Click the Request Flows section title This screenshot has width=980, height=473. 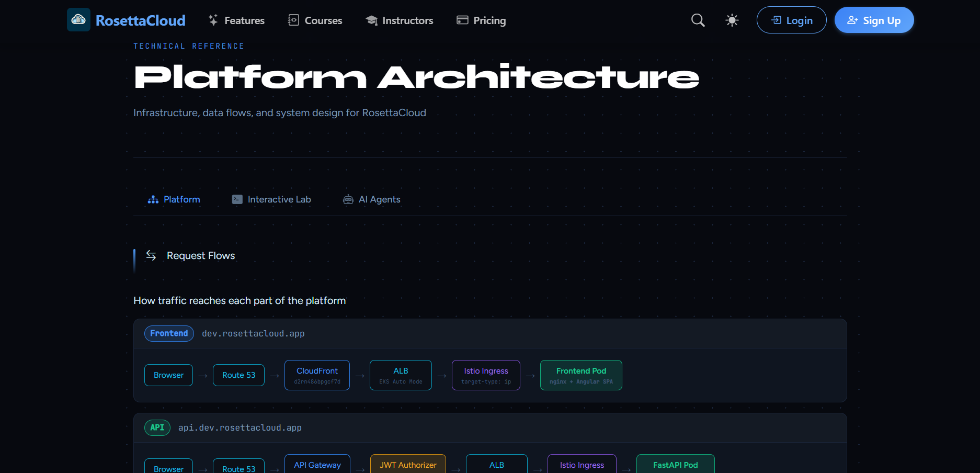[x=201, y=255]
